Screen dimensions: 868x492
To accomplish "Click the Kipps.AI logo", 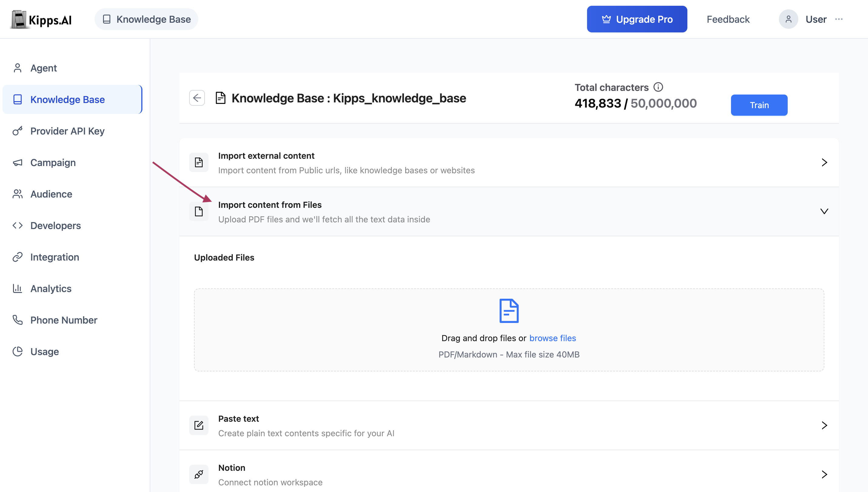I will 41,19.
